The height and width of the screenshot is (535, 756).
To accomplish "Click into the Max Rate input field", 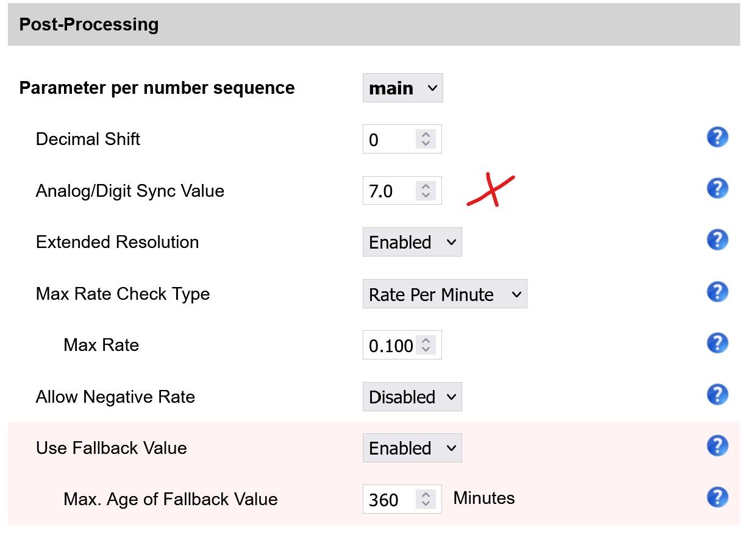I will [x=389, y=346].
